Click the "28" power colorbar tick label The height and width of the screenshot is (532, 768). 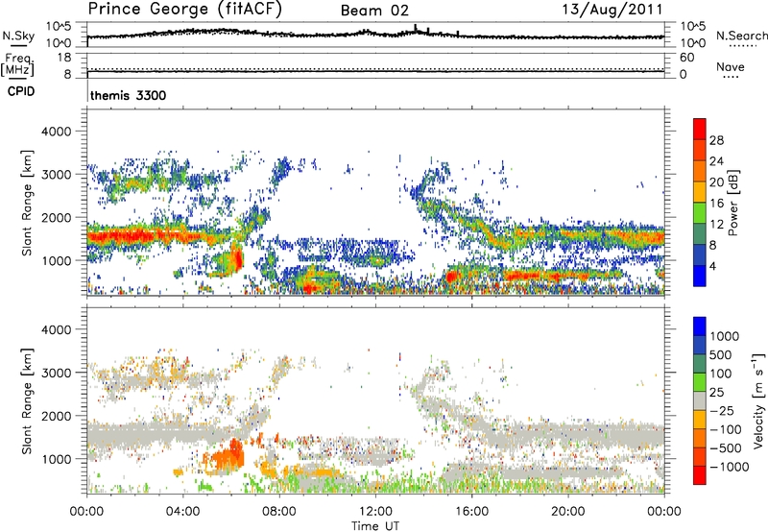pos(716,140)
